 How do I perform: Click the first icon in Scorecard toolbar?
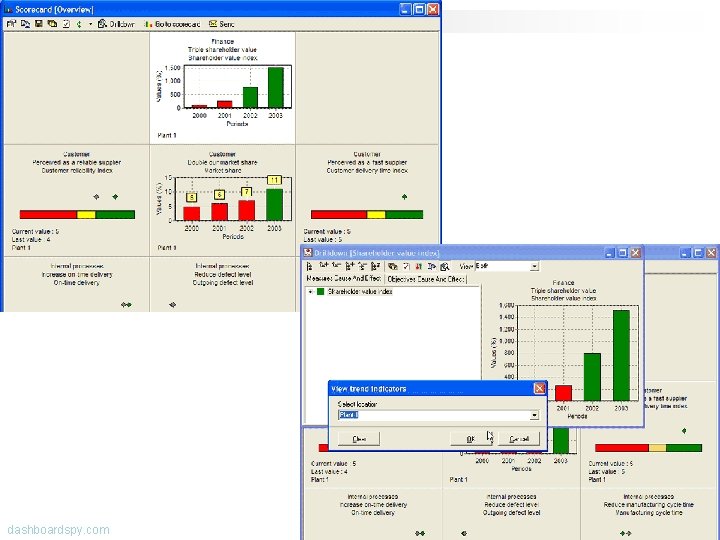pos(11,24)
